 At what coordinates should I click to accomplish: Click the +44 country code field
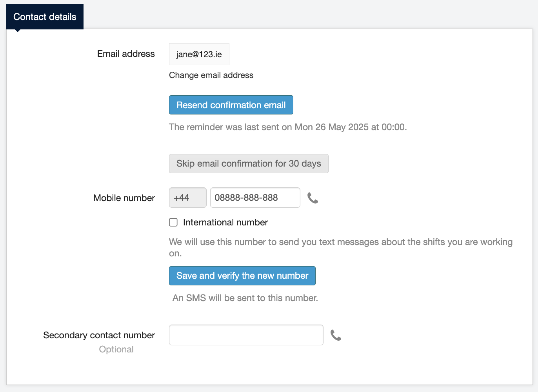187,198
